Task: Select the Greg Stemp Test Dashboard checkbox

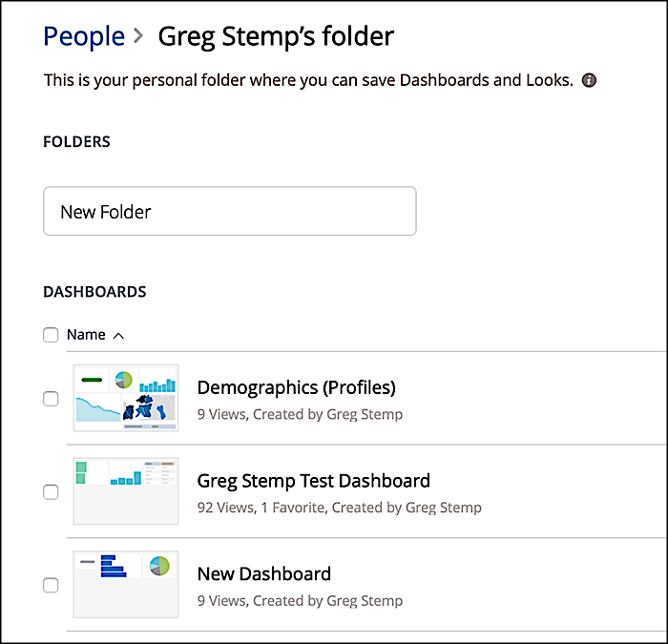Action: pyautogui.click(x=51, y=492)
